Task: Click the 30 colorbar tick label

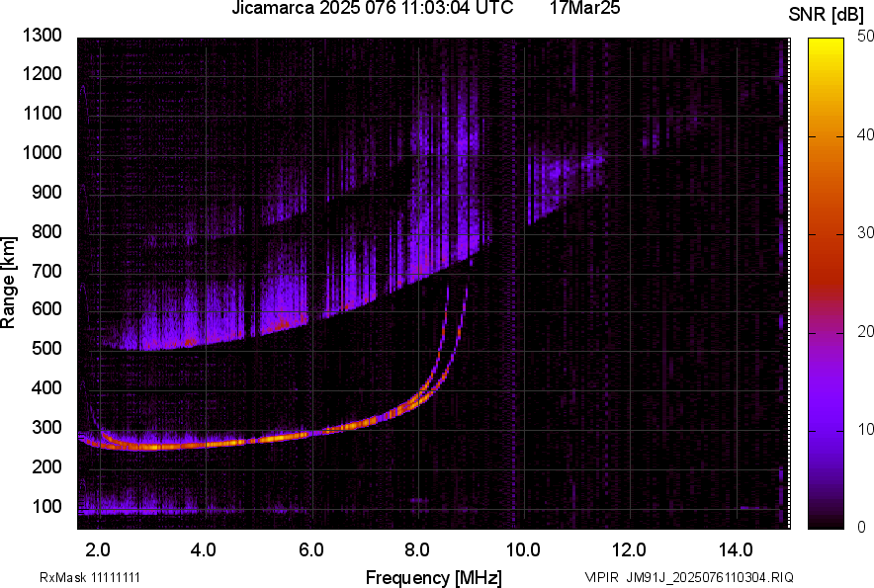Action: click(865, 233)
